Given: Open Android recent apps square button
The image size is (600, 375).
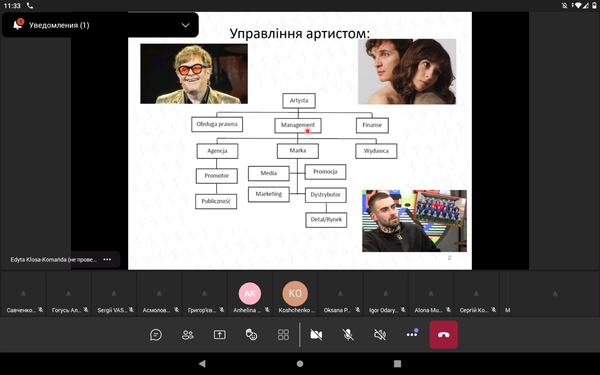Looking at the screenshot, I should (x=398, y=364).
